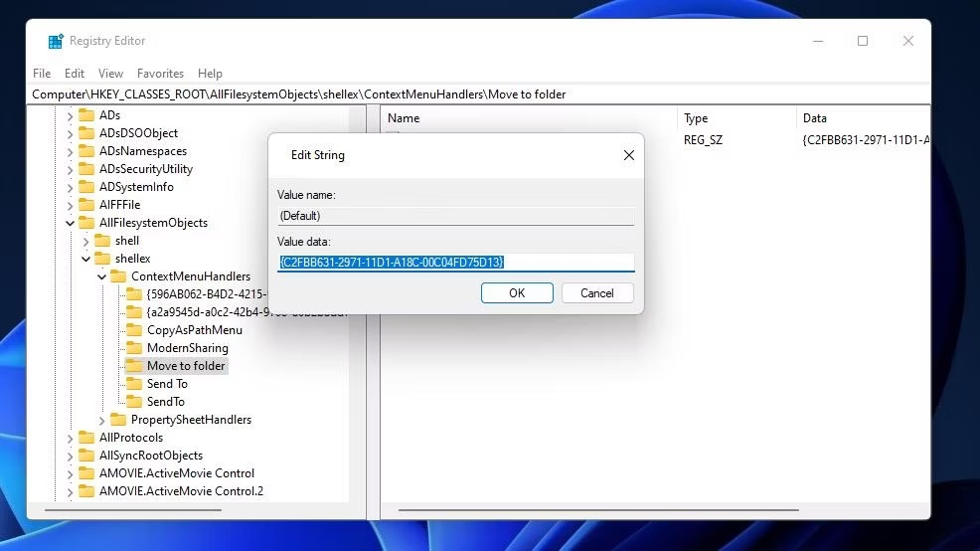Click the ADsDSOObject folder icon
The width and height of the screenshot is (980, 551).
coord(86,133)
